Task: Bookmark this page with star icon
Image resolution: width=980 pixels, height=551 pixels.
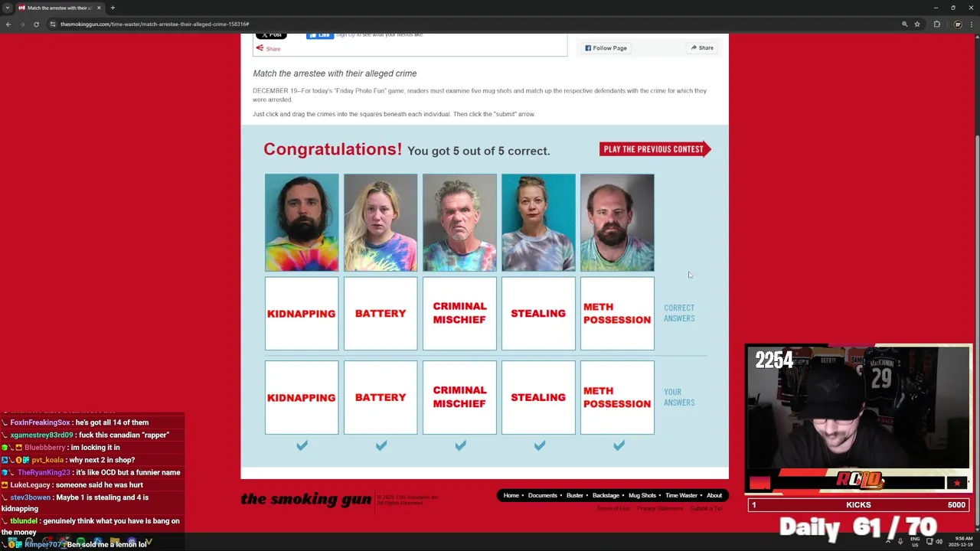Action: pyautogui.click(x=916, y=24)
